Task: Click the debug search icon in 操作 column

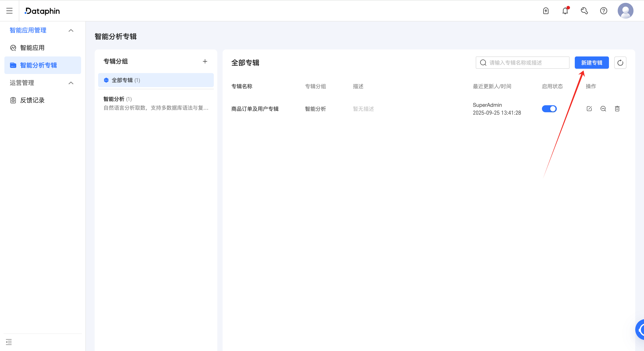Action: click(x=603, y=109)
